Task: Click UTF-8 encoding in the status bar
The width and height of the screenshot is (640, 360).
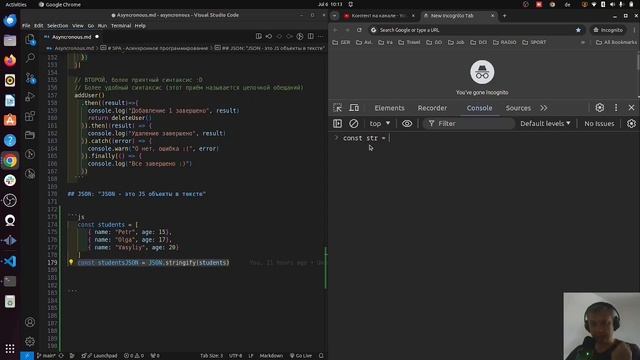Action: click(x=236, y=356)
